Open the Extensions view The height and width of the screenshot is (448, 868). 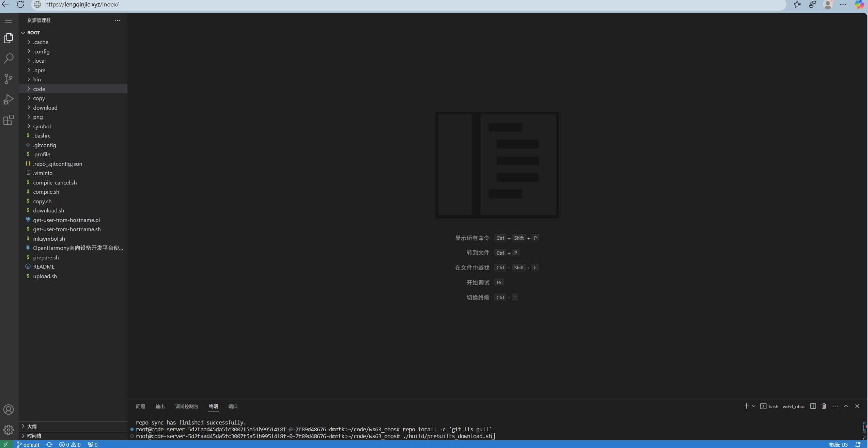click(9, 120)
